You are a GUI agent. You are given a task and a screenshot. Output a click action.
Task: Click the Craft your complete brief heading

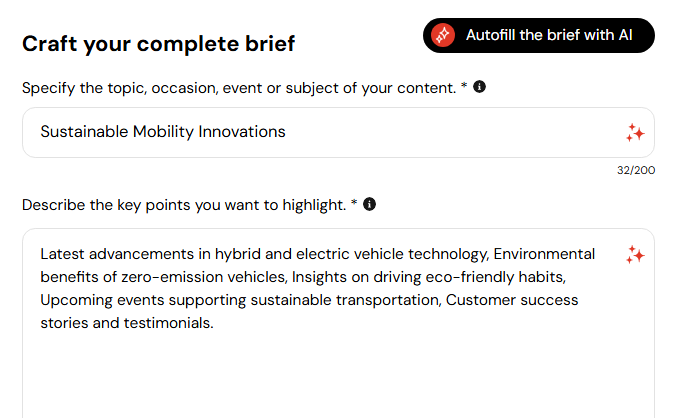pos(158,44)
